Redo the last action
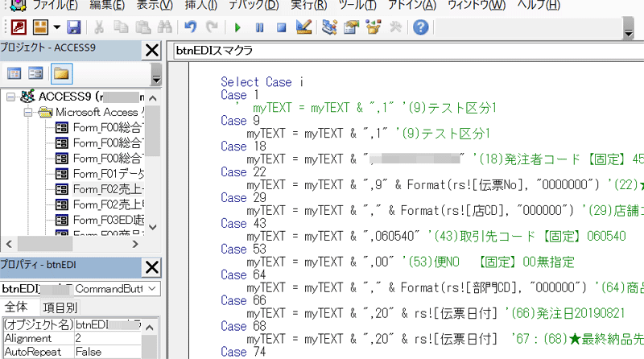This screenshot has width=644, height=359. (212, 27)
